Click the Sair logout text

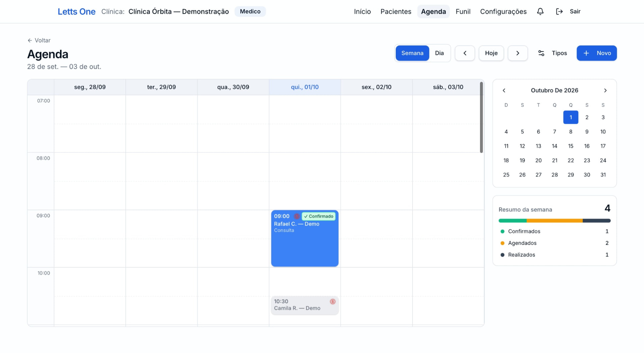point(575,11)
